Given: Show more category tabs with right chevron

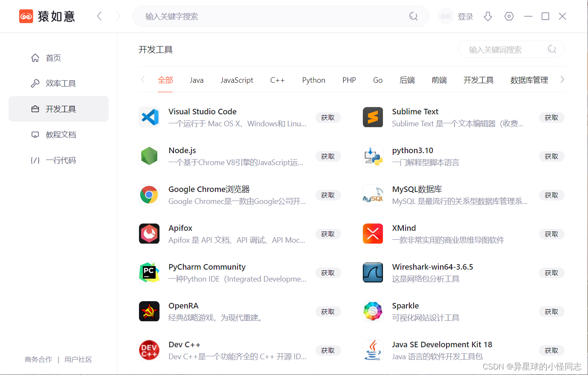Looking at the screenshot, I should coord(562,79).
